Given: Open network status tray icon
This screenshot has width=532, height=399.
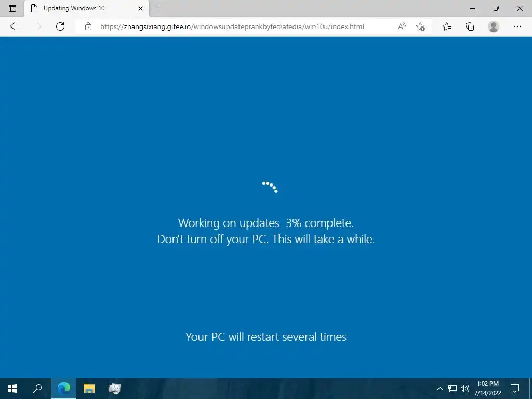Looking at the screenshot, I should (x=453, y=389).
